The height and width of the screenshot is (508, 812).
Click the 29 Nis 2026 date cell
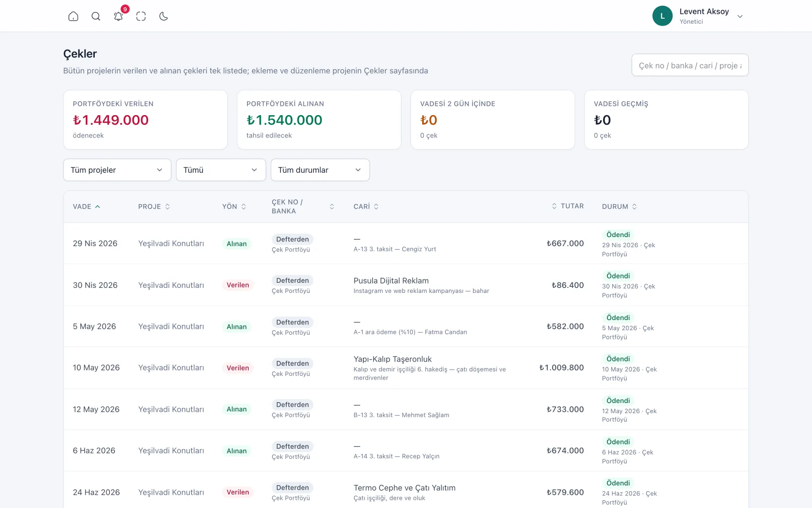pyautogui.click(x=95, y=243)
